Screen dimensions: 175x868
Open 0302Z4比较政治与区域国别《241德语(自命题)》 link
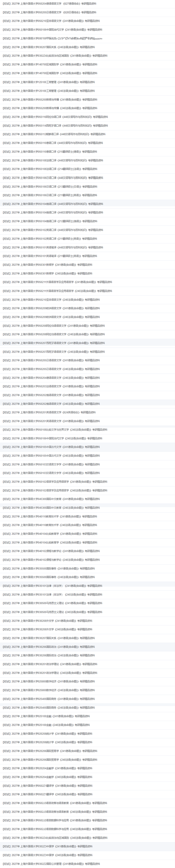[x=55, y=56]
